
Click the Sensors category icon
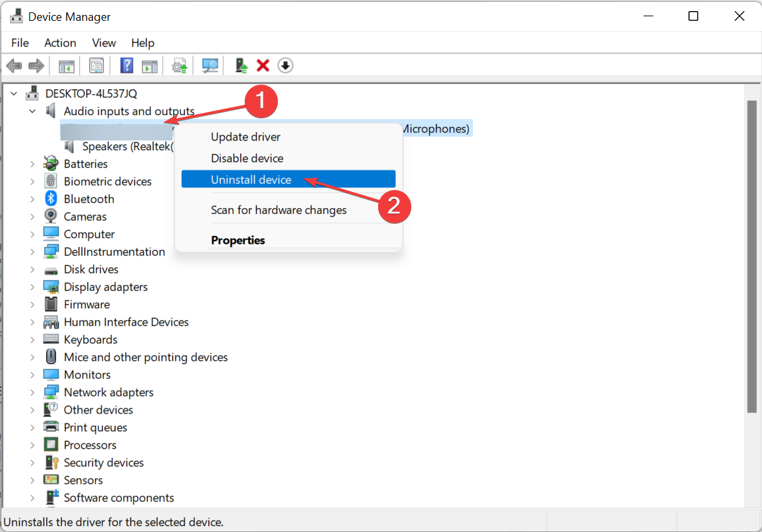(x=51, y=479)
